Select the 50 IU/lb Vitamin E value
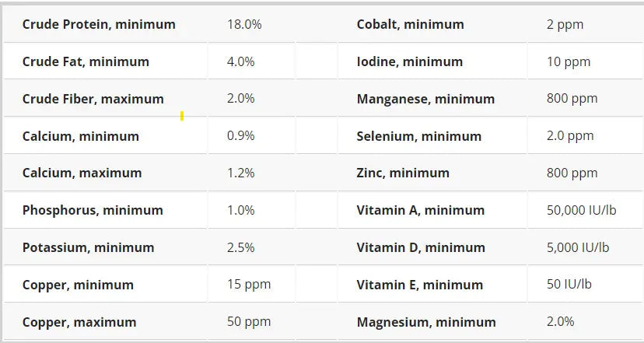644x343 pixels. tap(569, 284)
